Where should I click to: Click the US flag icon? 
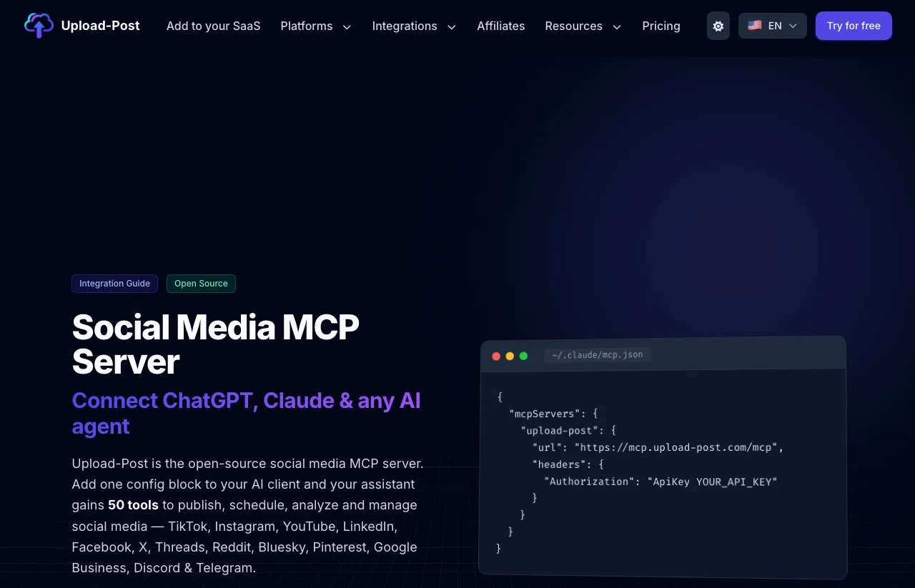(x=755, y=25)
